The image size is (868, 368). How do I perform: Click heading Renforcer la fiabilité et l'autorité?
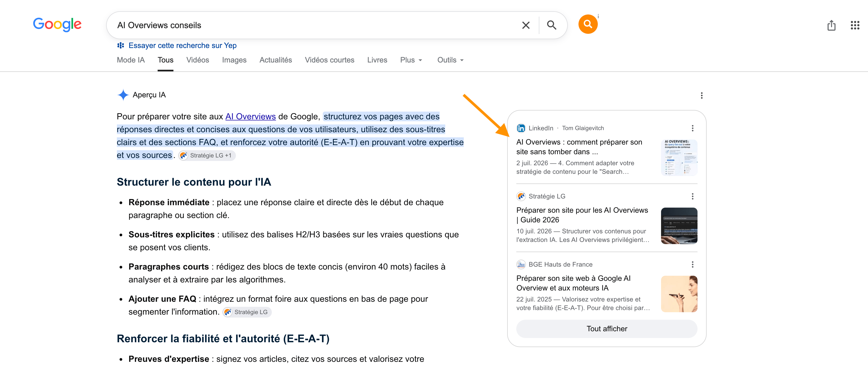223,339
